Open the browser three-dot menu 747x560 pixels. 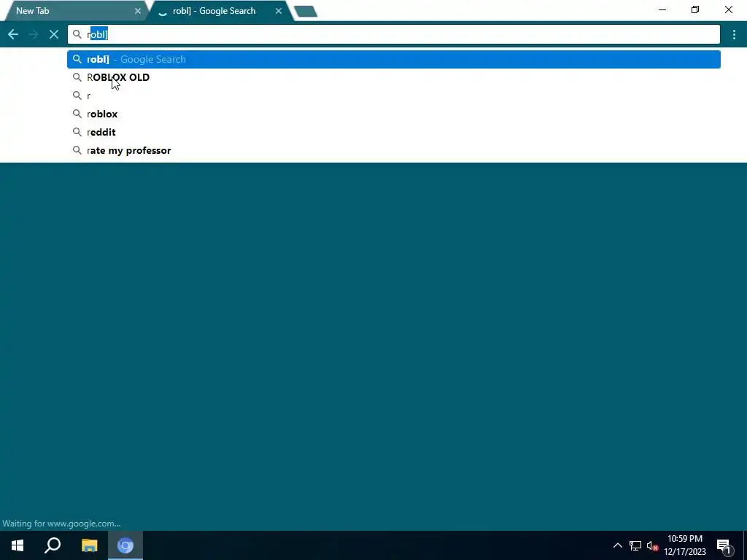tap(734, 34)
